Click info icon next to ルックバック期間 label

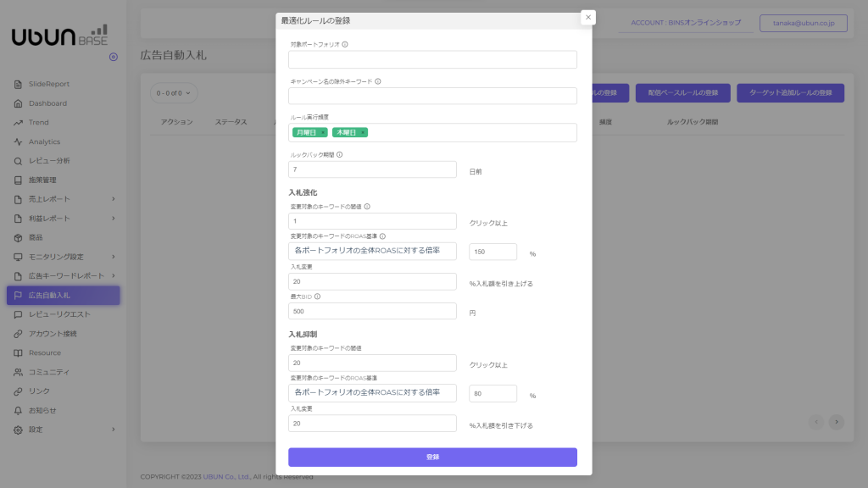point(339,155)
